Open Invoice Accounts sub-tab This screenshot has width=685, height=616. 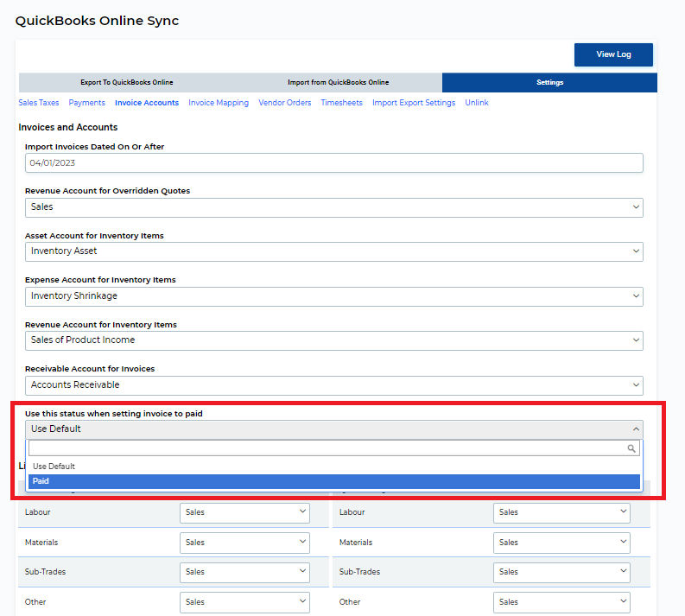click(147, 103)
